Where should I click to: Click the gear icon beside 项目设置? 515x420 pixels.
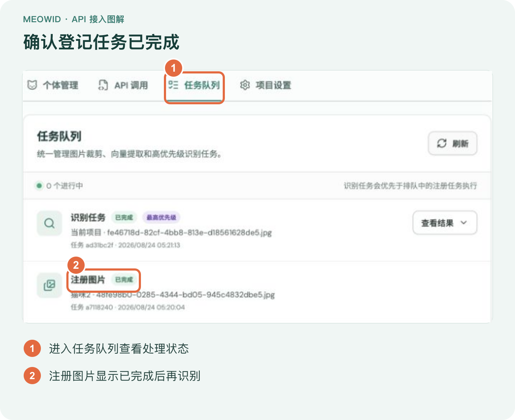point(245,85)
